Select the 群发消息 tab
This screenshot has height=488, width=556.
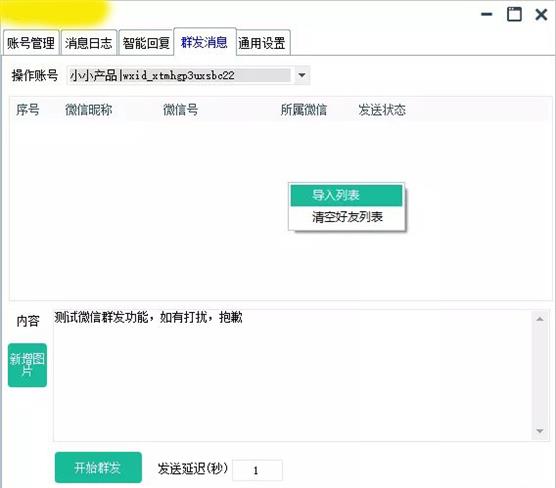pyautogui.click(x=205, y=42)
